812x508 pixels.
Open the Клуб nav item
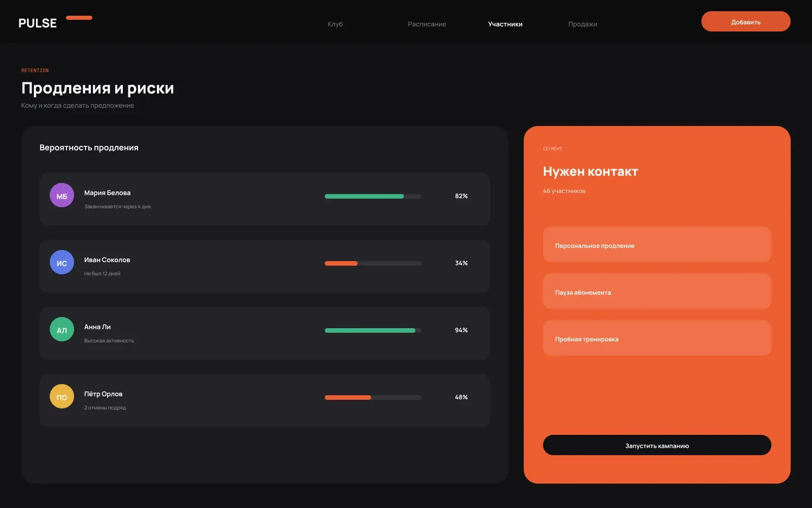tap(335, 24)
